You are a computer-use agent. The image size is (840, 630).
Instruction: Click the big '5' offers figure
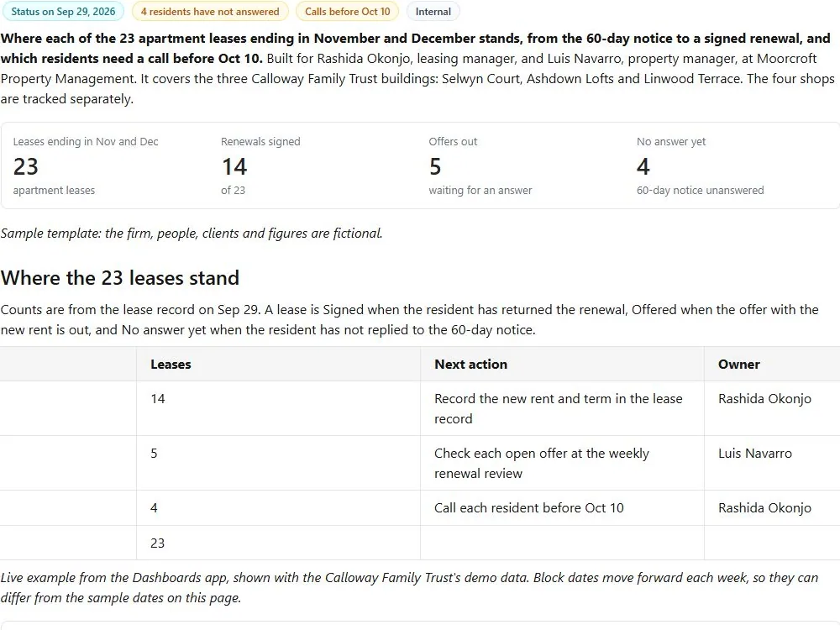(435, 166)
